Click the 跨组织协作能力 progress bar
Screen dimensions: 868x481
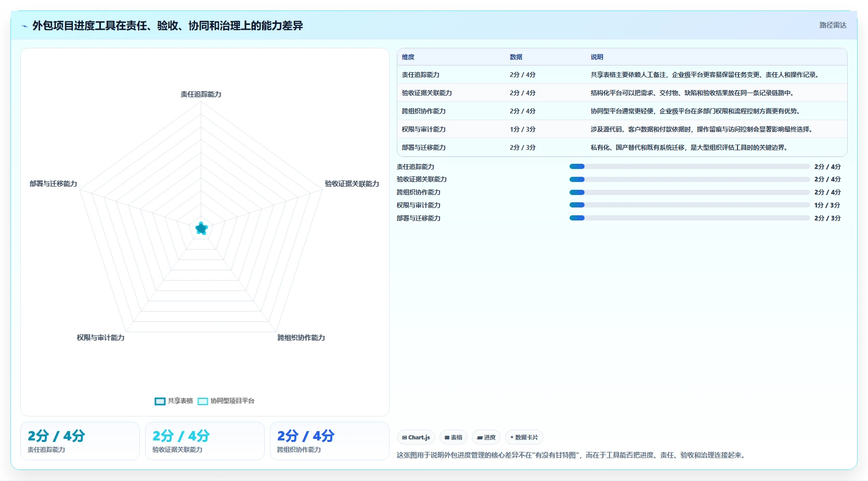[x=690, y=192]
